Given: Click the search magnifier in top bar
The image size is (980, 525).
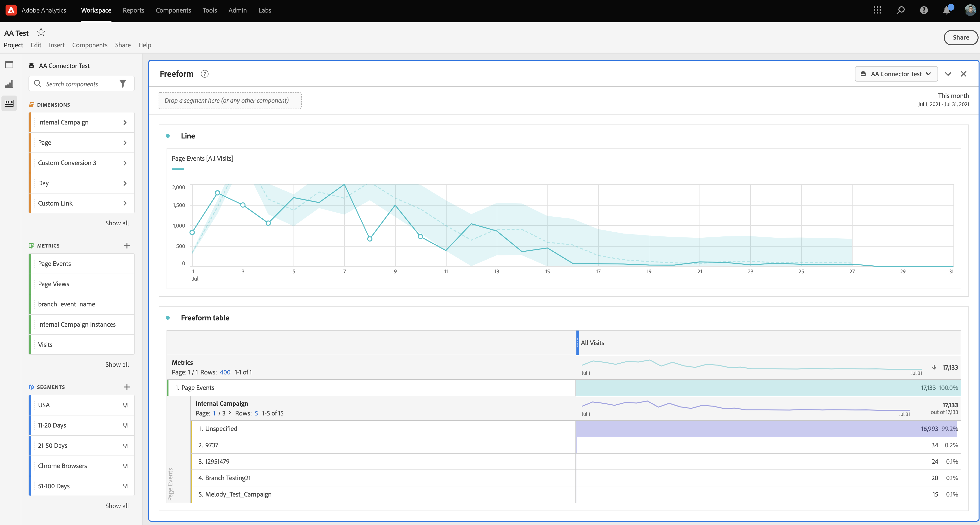Looking at the screenshot, I should [x=901, y=10].
